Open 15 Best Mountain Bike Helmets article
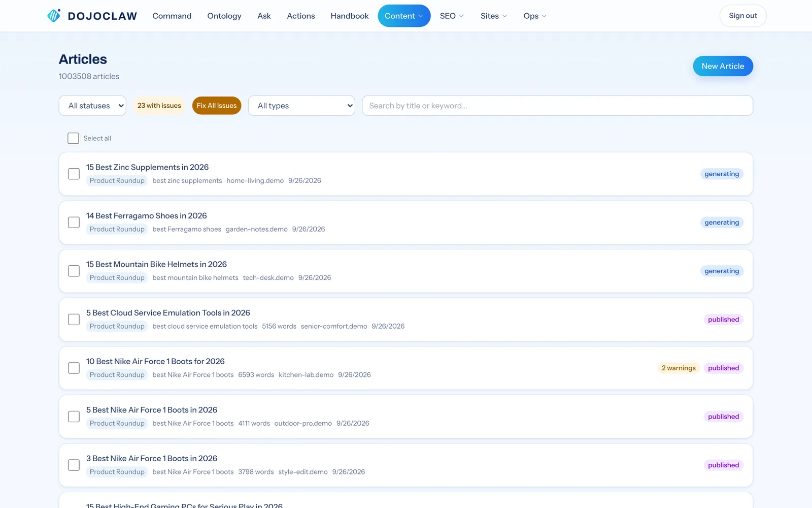Screen dimensions: 812x508 coord(156,264)
